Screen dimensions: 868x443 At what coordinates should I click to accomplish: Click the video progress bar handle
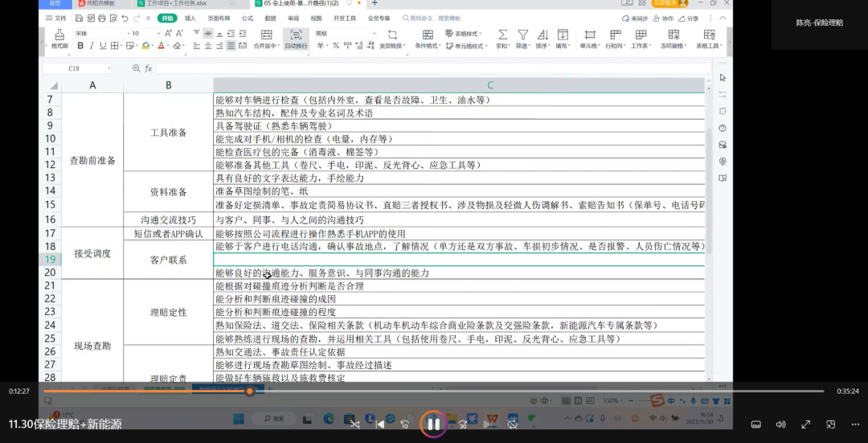(x=250, y=392)
